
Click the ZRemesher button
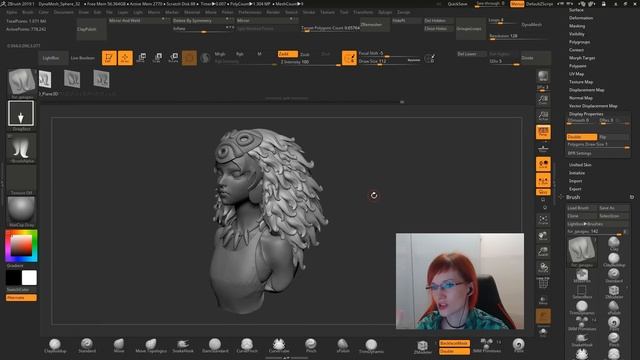click(x=374, y=25)
